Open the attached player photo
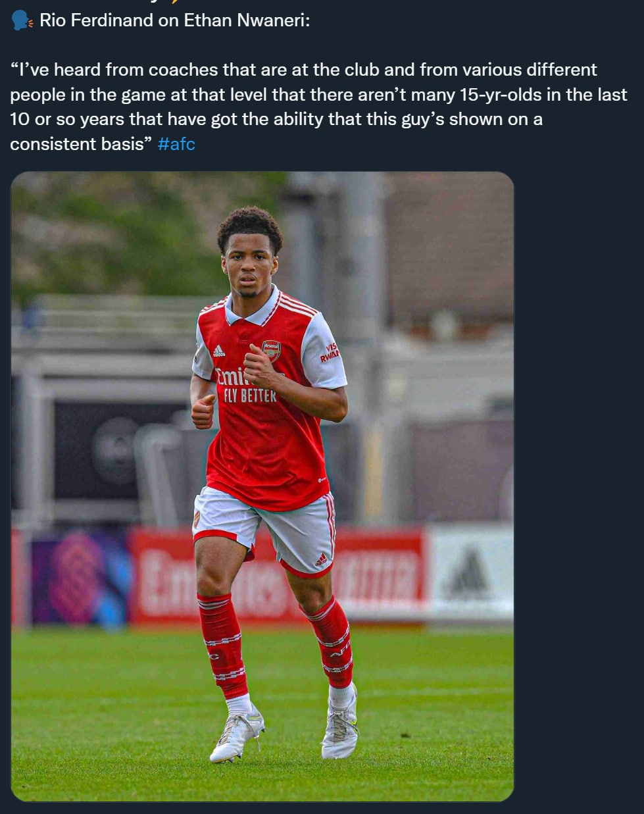The image size is (644, 814). pyautogui.click(x=262, y=486)
